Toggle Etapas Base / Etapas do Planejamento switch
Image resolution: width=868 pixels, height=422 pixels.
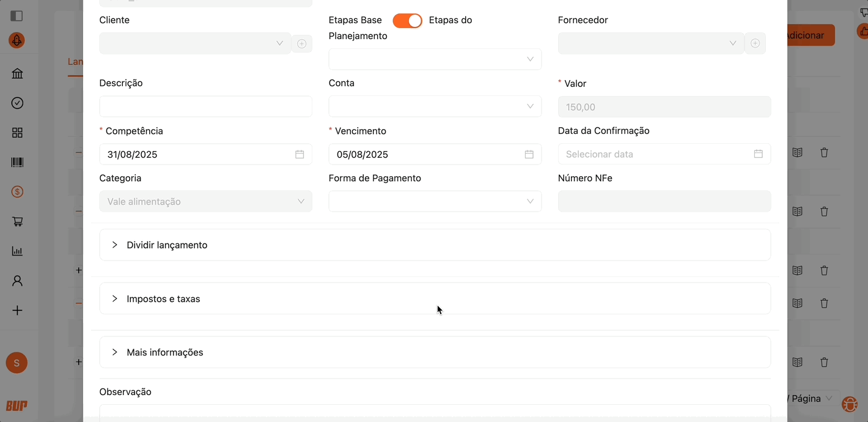click(407, 21)
